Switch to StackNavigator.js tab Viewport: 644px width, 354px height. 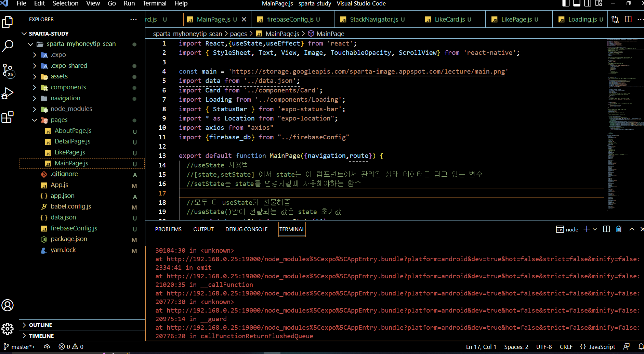pos(377,20)
